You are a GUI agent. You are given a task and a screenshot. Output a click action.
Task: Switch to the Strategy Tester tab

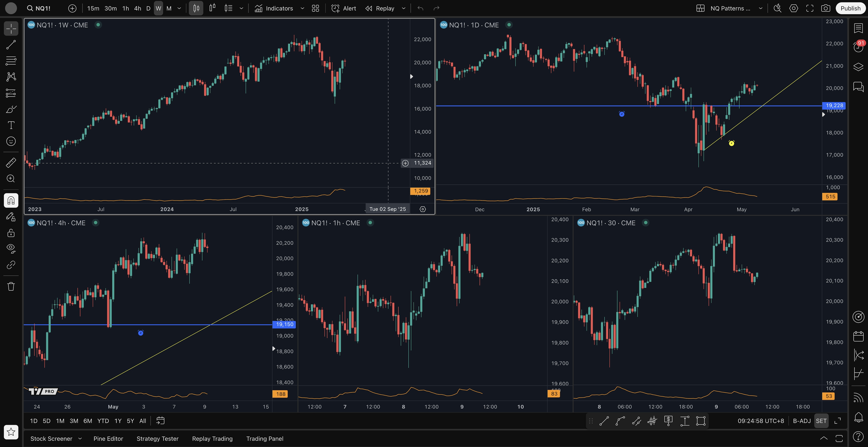[157, 439]
